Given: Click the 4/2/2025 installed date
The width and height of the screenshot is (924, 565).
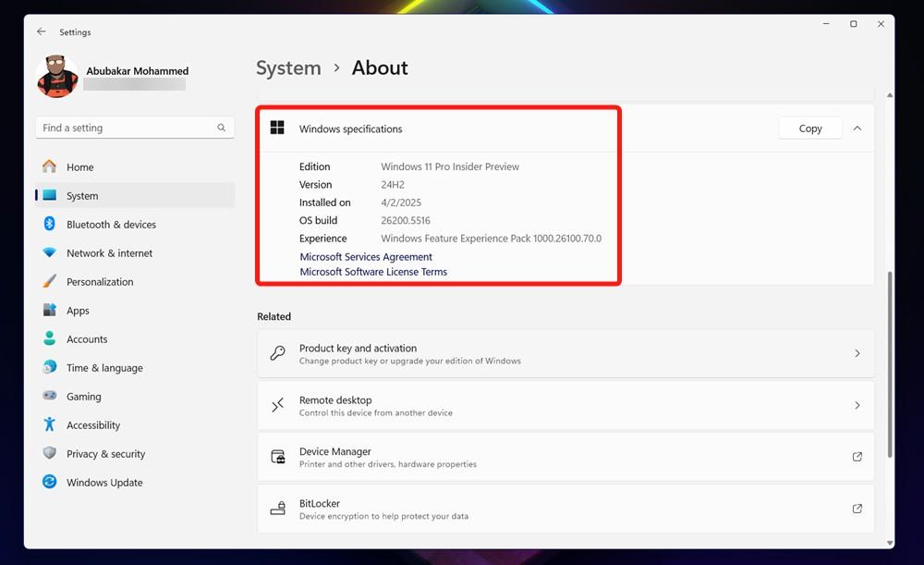Looking at the screenshot, I should click(x=401, y=203).
